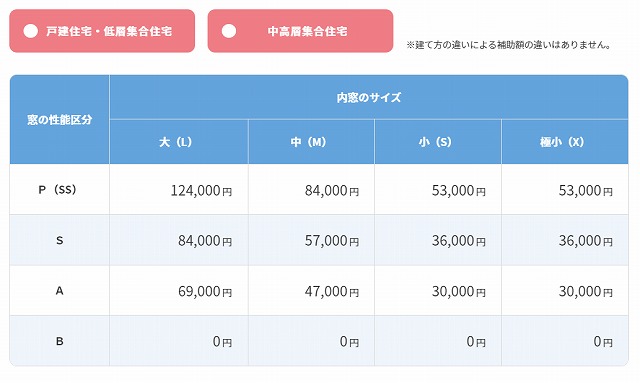
Task: Click the 57,000円 cell
Action: [x=311, y=240]
